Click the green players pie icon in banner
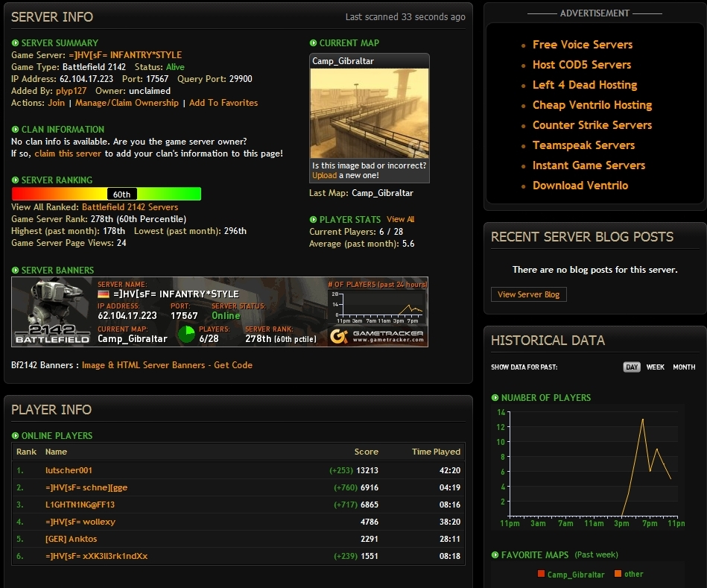707x588 pixels. (x=187, y=335)
